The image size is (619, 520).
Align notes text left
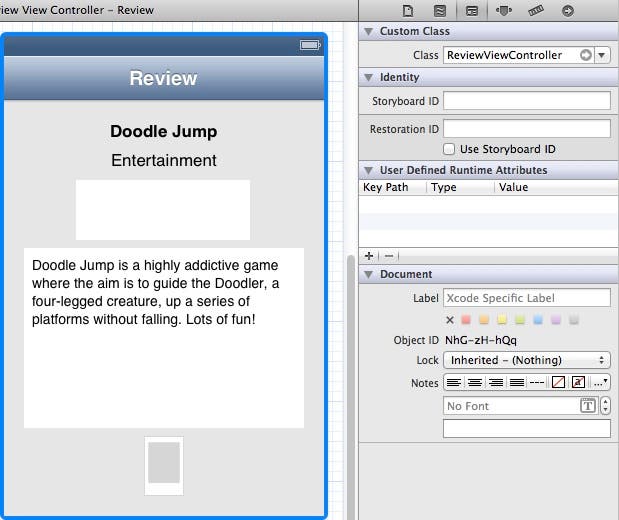[454, 383]
